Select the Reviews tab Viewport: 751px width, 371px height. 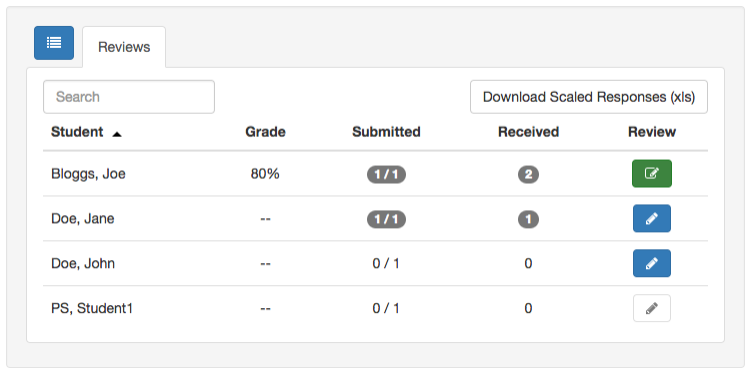124,47
